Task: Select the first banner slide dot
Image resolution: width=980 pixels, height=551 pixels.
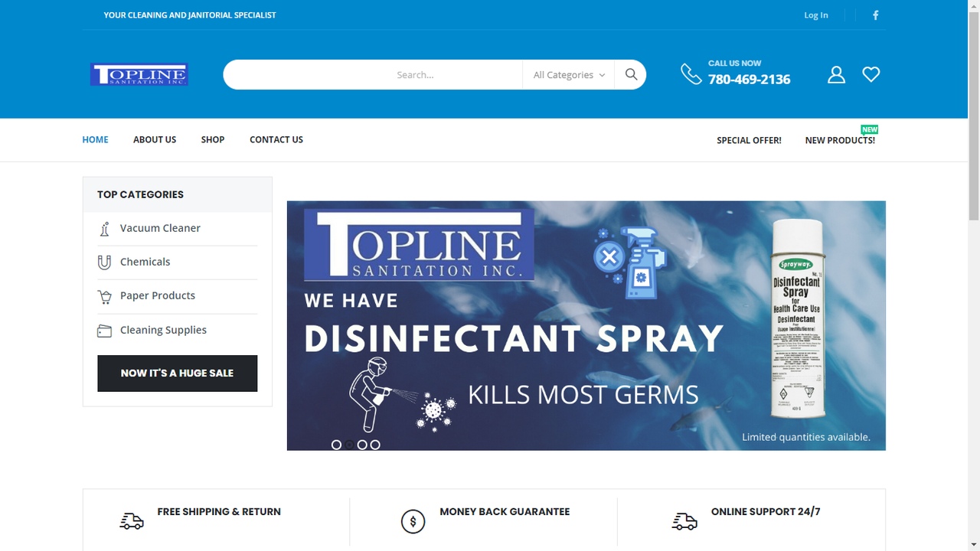Action: pos(336,445)
